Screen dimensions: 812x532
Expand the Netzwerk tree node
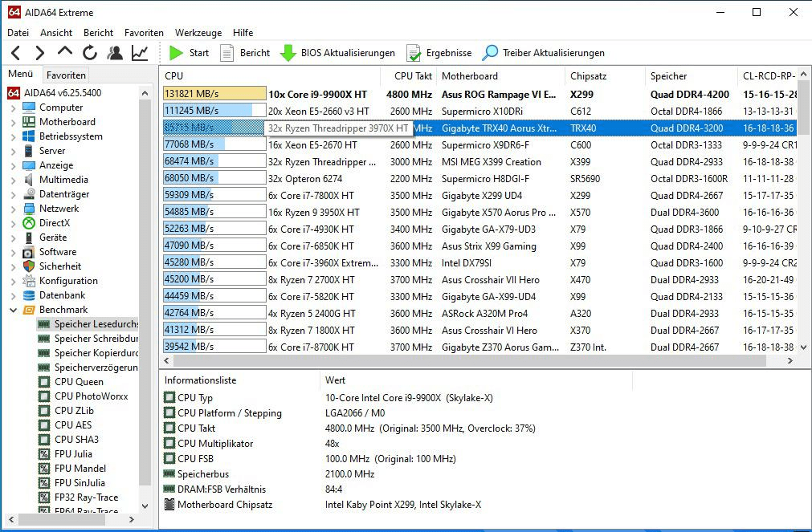[14, 209]
